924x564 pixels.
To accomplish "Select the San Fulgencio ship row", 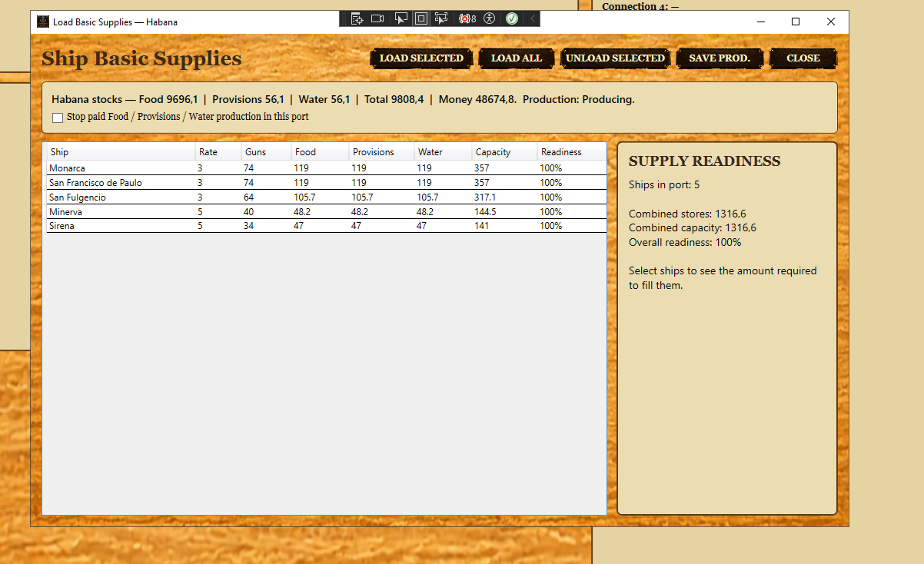I will 326,197.
